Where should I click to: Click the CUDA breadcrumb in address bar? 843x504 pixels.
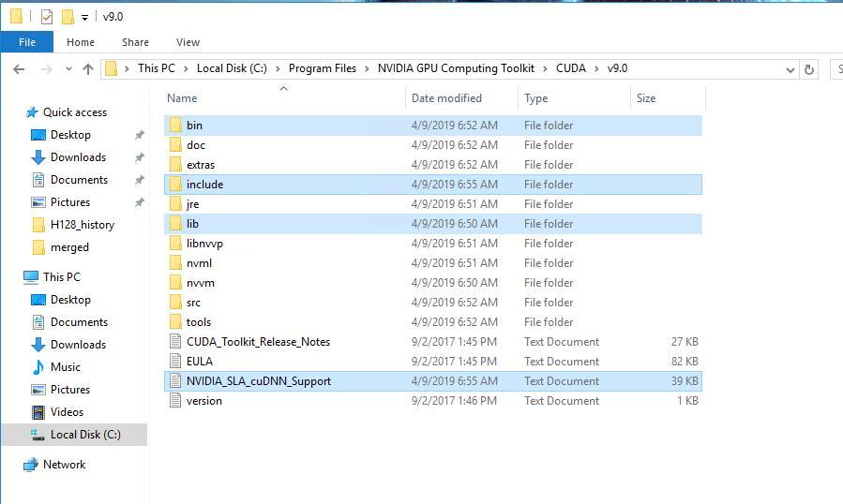[x=570, y=68]
